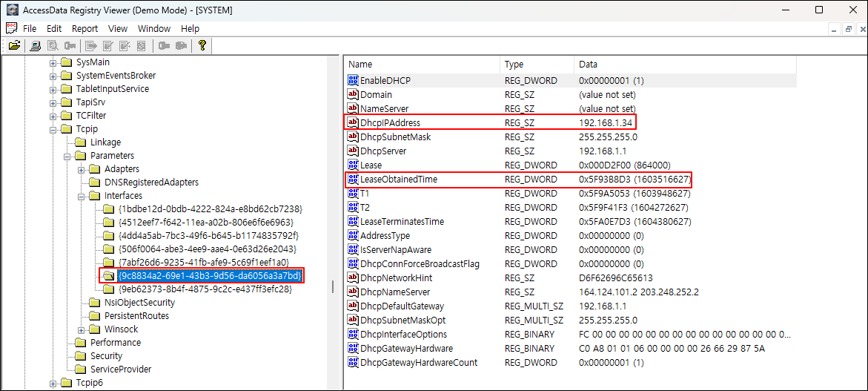Click the Domain value's ab string icon
This screenshot has height=391, width=868.
click(x=353, y=95)
